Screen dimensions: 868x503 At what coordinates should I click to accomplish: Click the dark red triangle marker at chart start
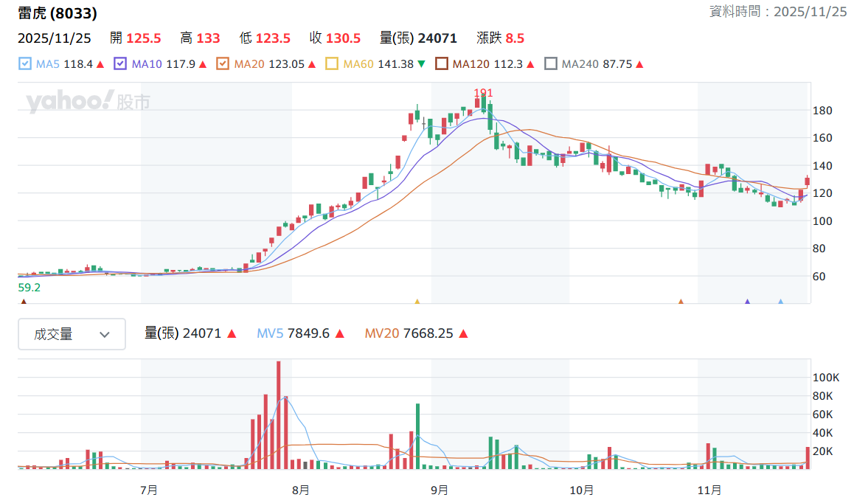click(24, 302)
